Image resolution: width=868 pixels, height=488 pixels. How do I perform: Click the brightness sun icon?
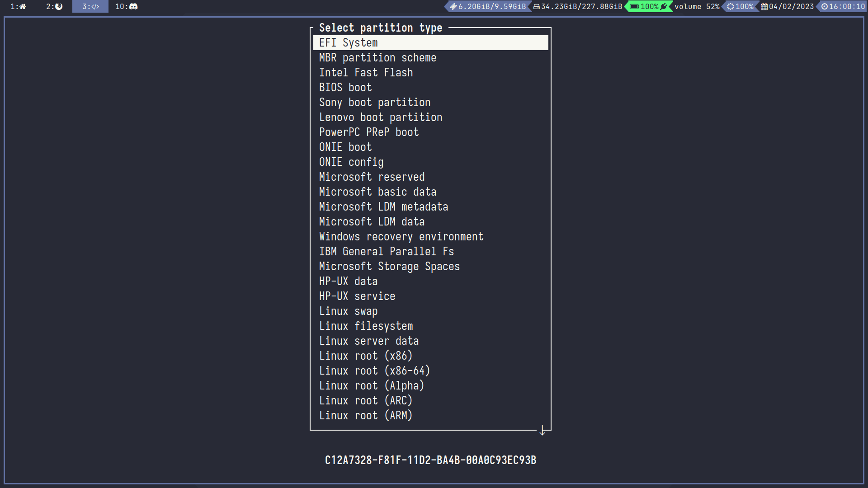click(x=730, y=6)
